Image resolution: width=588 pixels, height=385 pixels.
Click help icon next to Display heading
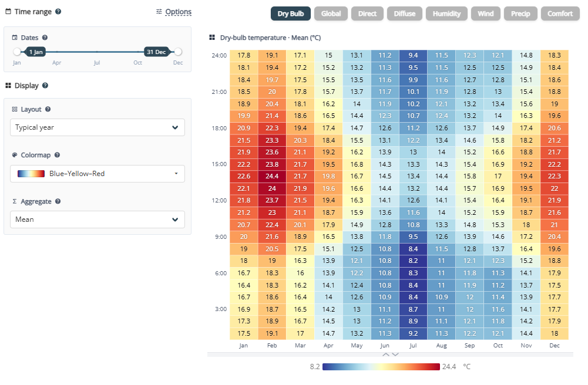[x=45, y=85]
